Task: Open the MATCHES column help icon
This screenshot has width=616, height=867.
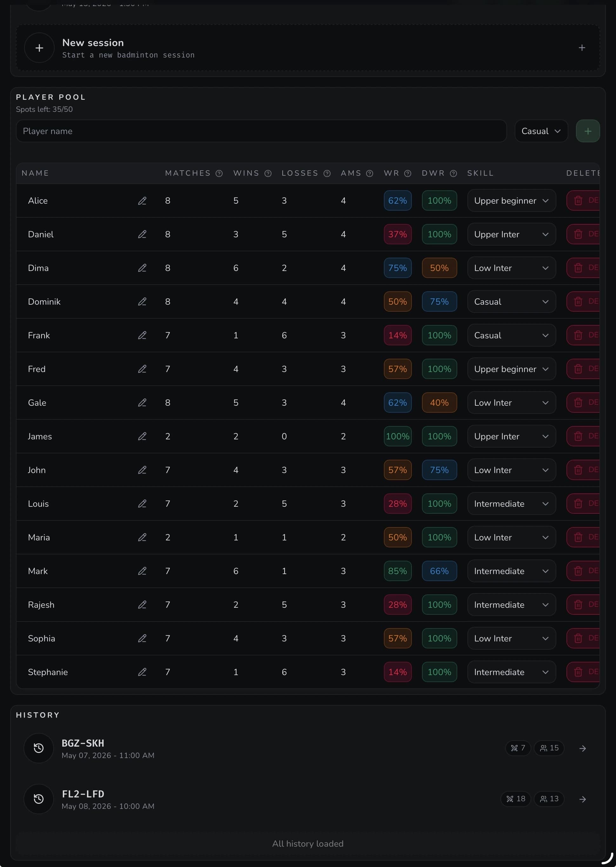Action: (219, 173)
